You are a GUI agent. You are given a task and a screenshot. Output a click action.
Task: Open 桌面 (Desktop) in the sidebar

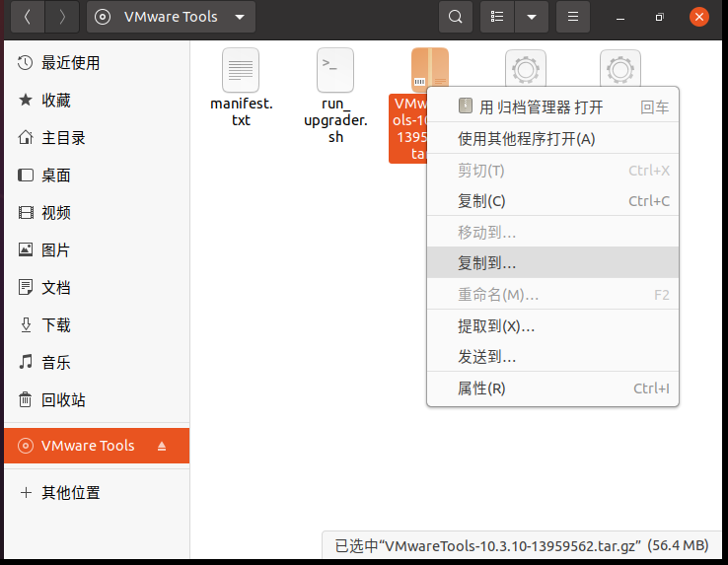click(x=97, y=176)
